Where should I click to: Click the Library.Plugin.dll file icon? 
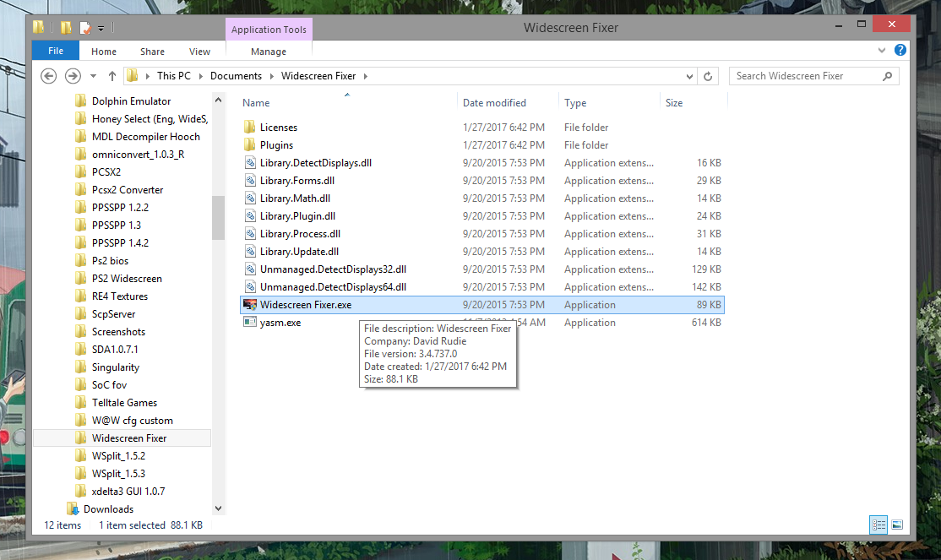[x=250, y=215]
